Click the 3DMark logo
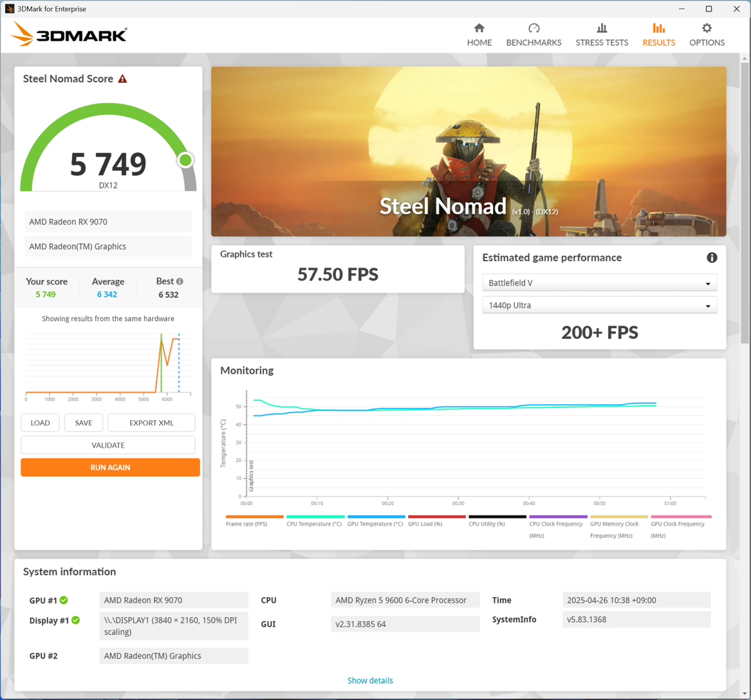This screenshot has height=700, width=751. [x=69, y=34]
